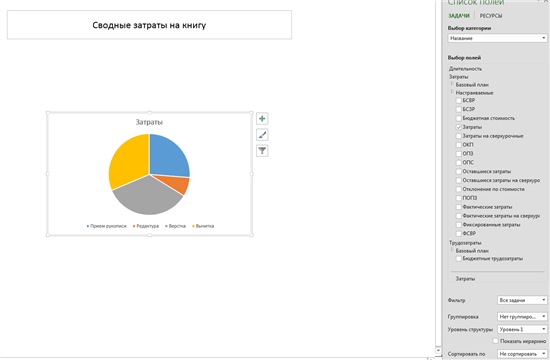
Task: Click the report title Сводные затраты на книгу
Action: tap(149, 25)
